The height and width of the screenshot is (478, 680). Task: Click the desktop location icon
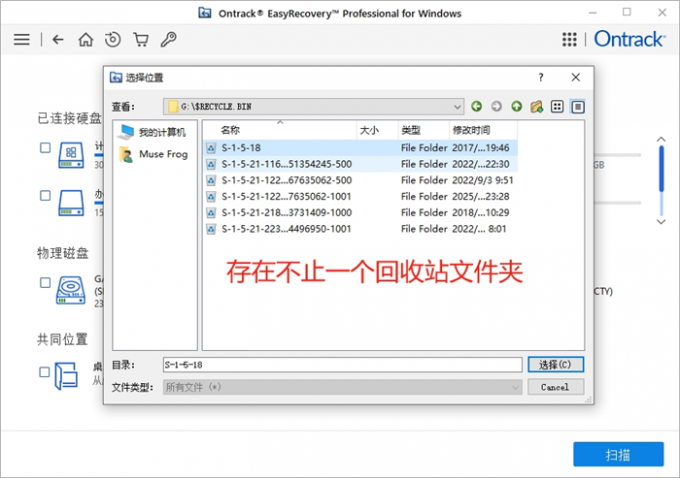tap(66, 376)
